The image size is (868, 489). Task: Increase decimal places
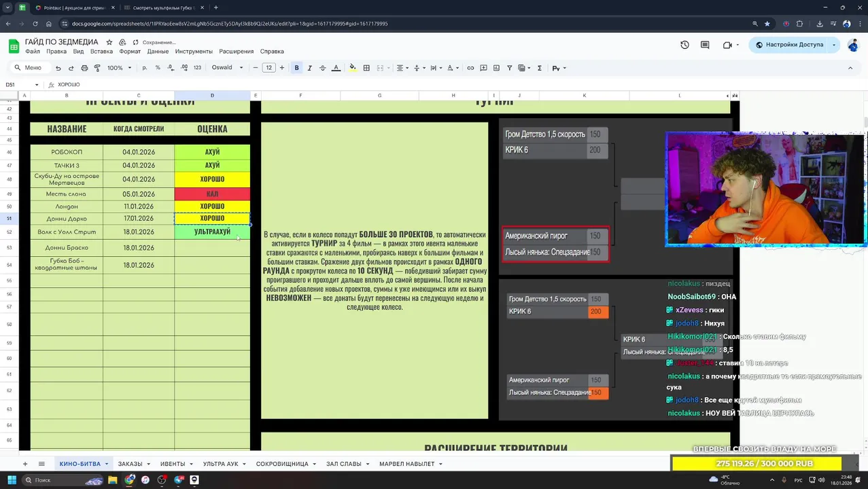tap(184, 68)
